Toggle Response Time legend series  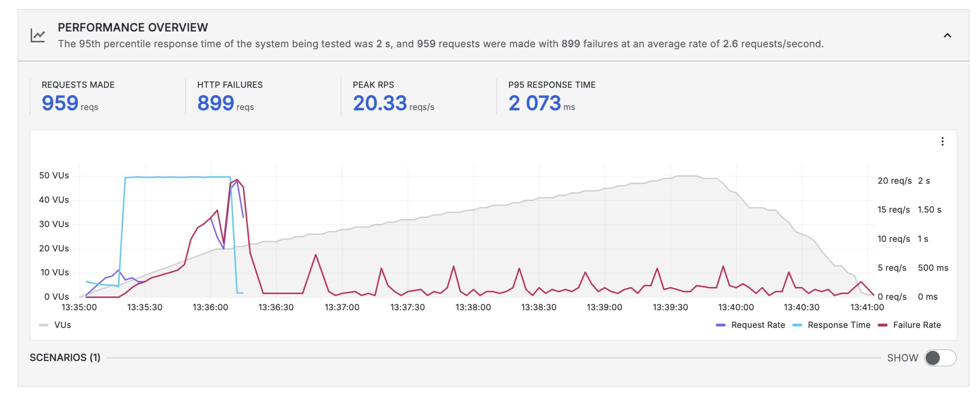coord(839,325)
